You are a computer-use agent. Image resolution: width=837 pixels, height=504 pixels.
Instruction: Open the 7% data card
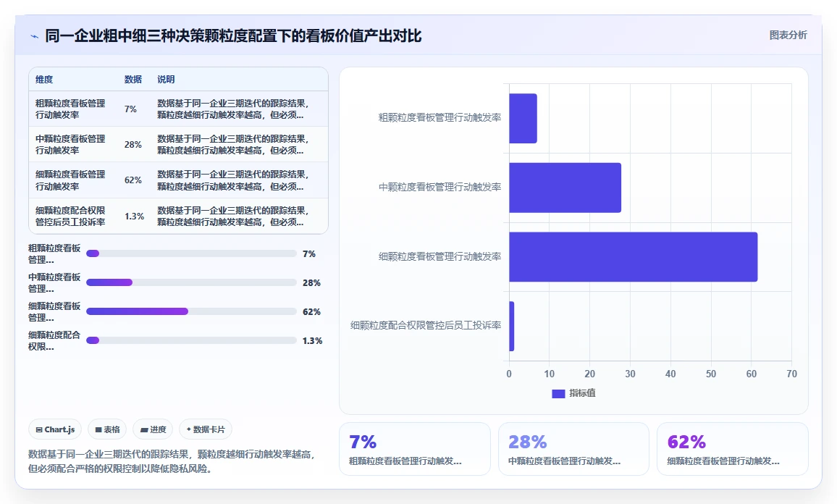(415, 449)
